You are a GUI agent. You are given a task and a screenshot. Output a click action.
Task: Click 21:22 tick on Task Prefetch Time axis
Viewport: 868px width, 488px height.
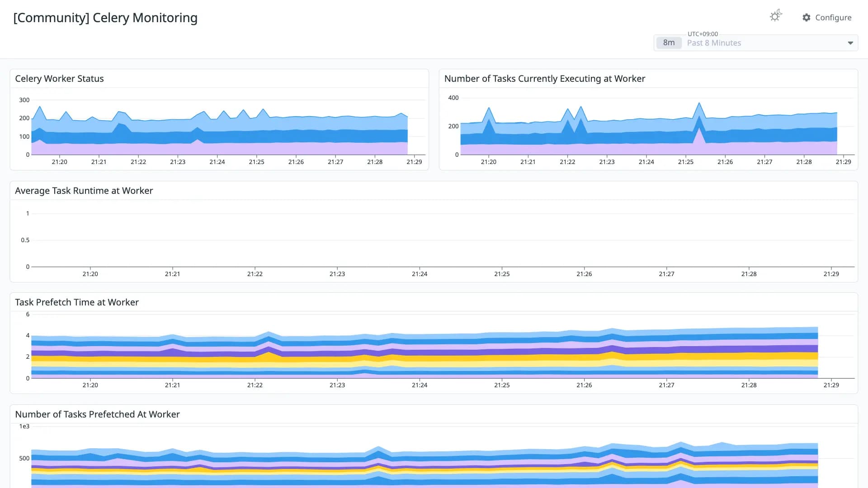tap(255, 385)
